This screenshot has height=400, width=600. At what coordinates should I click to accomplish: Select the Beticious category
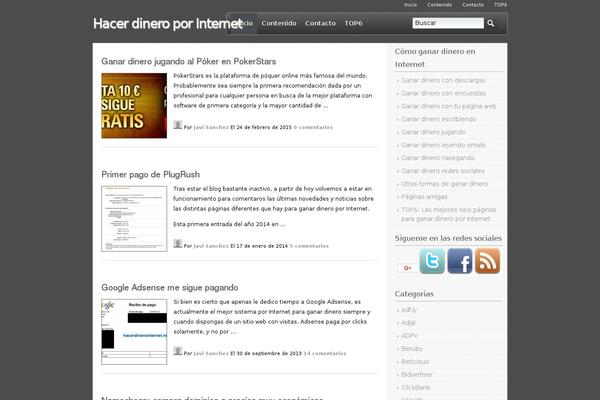(x=415, y=362)
